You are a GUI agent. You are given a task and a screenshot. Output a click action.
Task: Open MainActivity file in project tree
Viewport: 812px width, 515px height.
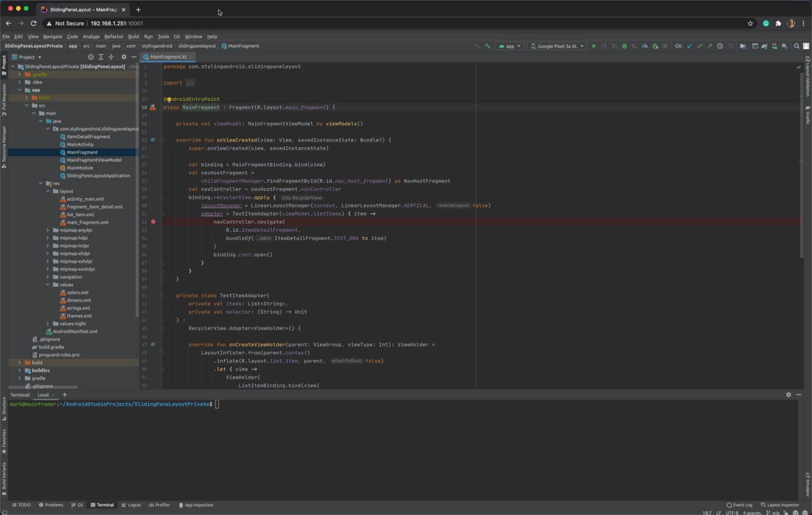(80, 144)
